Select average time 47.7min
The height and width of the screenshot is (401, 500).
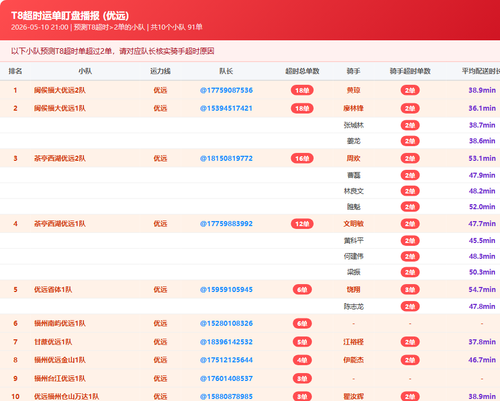click(x=482, y=224)
